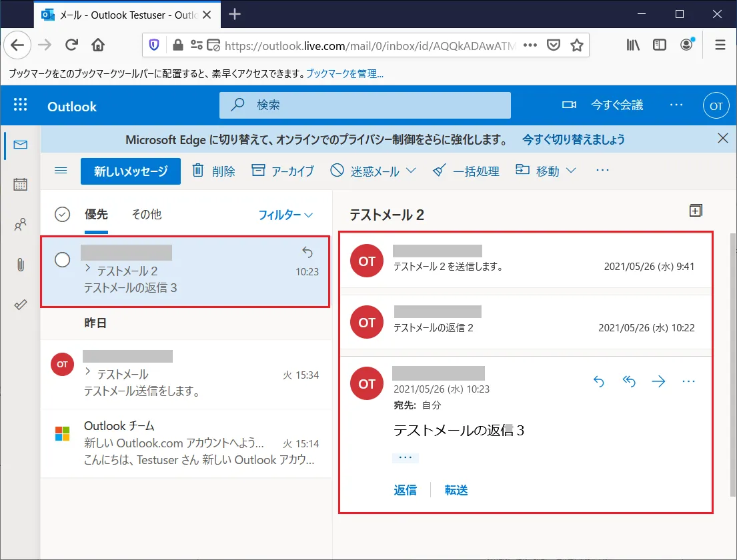Image resolution: width=737 pixels, height=560 pixels.
Task: Open the Calendar module in sidebar
Action: coord(20,184)
